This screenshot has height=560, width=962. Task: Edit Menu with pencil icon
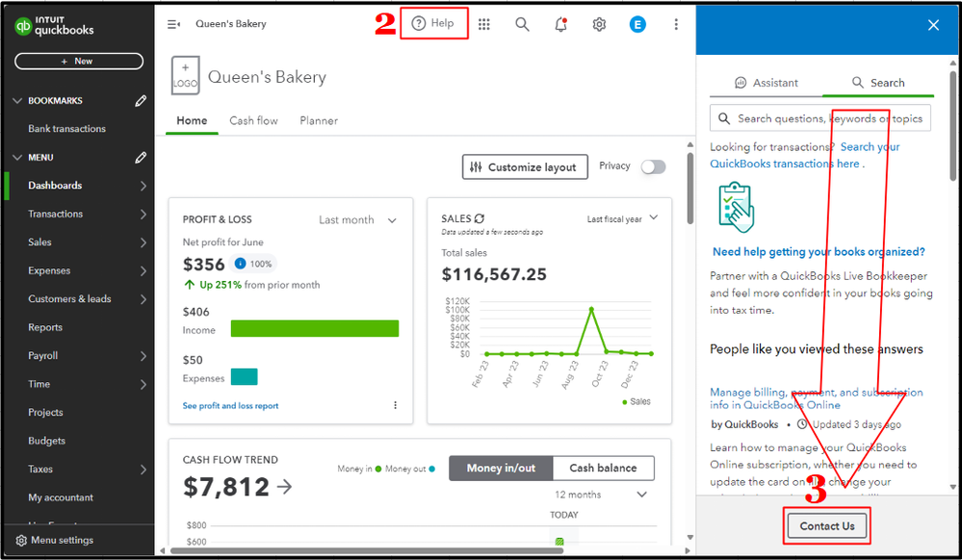[x=141, y=158]
